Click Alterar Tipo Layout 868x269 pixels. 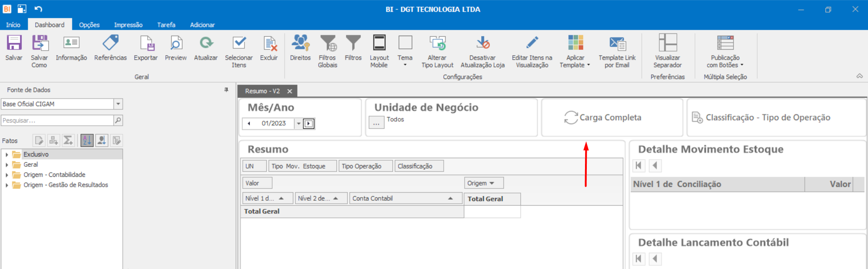pyautogui.click(x=437, y=51)
